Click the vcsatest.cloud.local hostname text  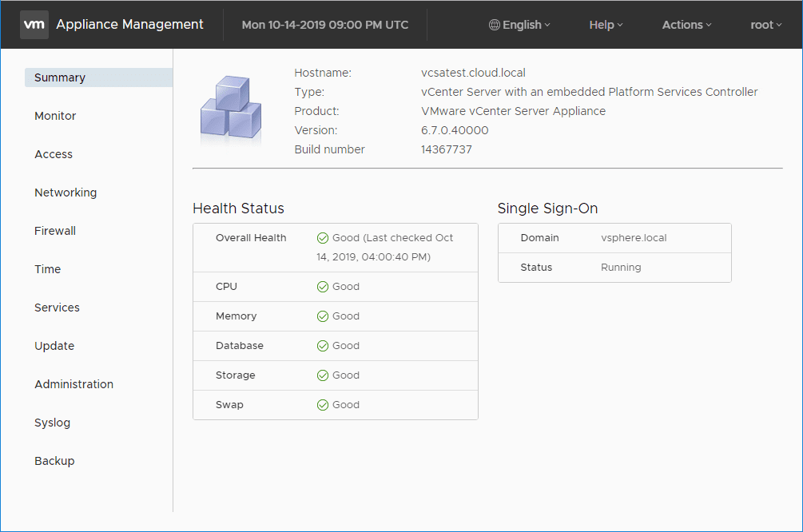point(473,73)
